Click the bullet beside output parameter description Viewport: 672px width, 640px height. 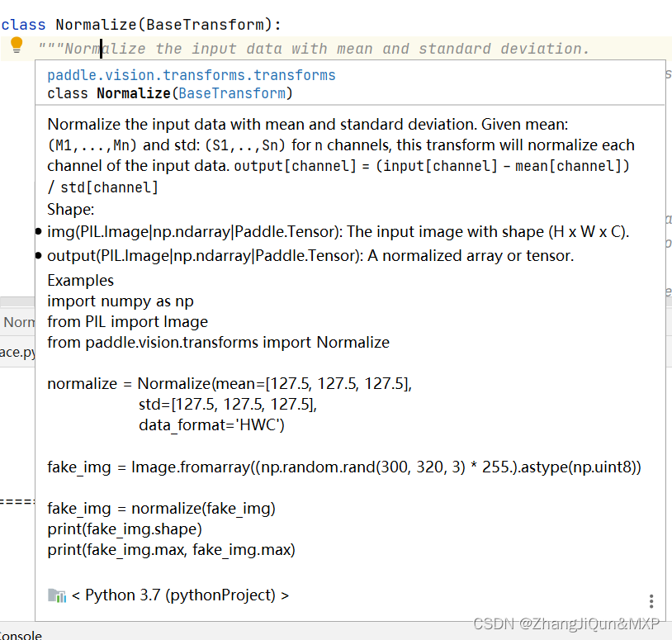tap(37, 255)
